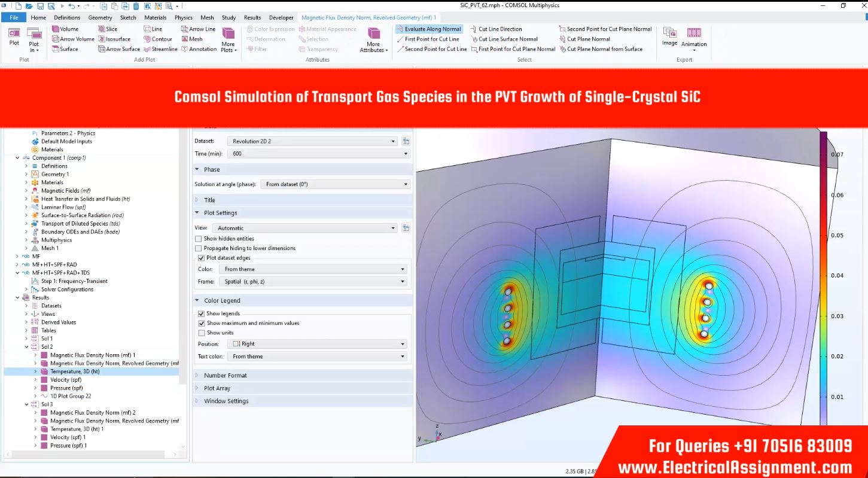This screenshot has width=868, height=478.
Task: Open the Dataset dropdown Revolution 2D 2
Action: 312,141
